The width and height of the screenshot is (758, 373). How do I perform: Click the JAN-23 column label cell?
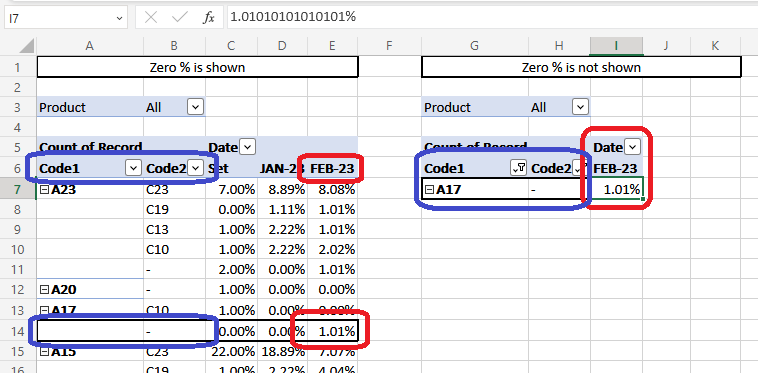[282, 168]
